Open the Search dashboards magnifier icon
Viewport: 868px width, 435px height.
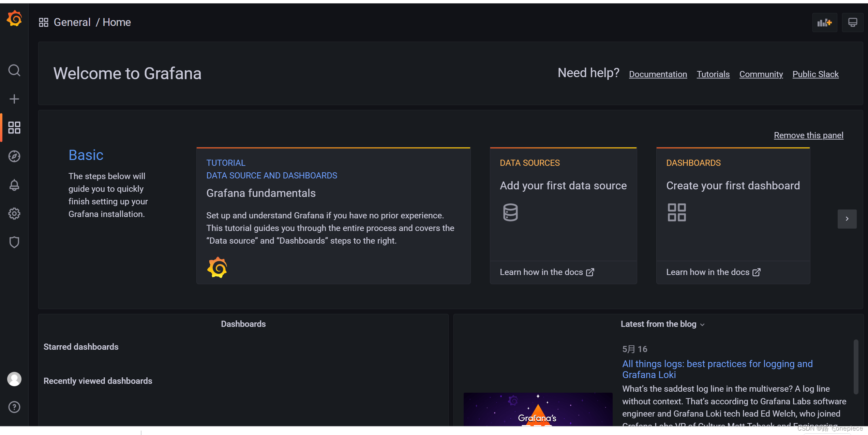click(14, 70)
